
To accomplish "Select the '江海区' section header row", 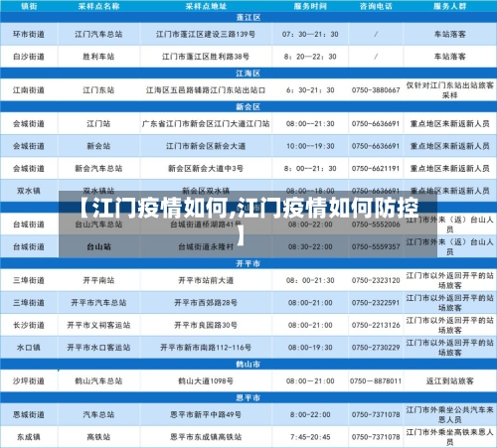I will click(x=248, y=74).
